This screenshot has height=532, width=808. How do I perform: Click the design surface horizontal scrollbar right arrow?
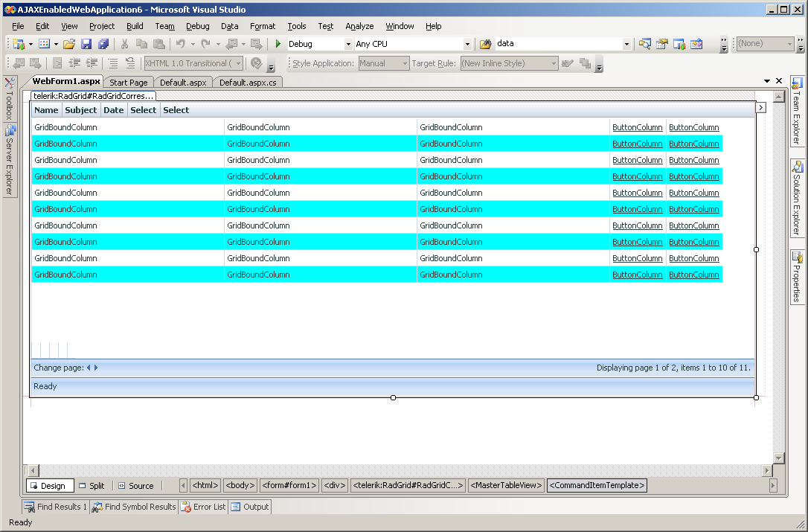click(767, 470)
